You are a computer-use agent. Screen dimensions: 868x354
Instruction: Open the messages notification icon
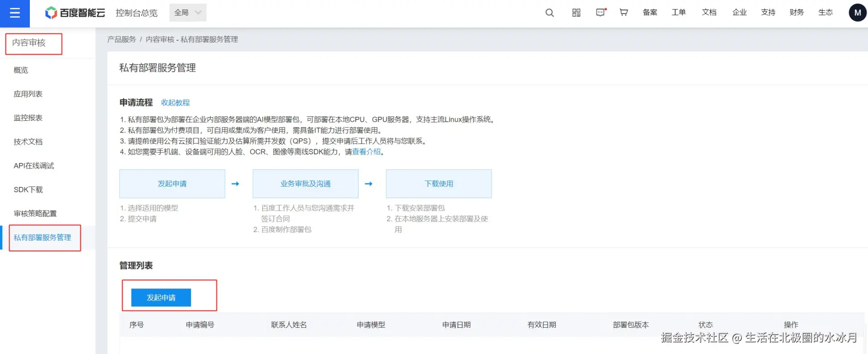(x=601, y=13)
